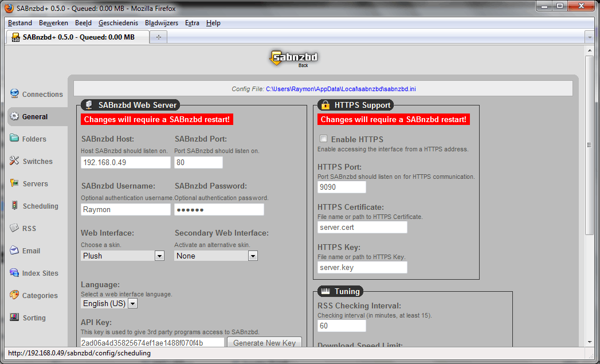
Task: Open the Help menu
Action: 213,23
